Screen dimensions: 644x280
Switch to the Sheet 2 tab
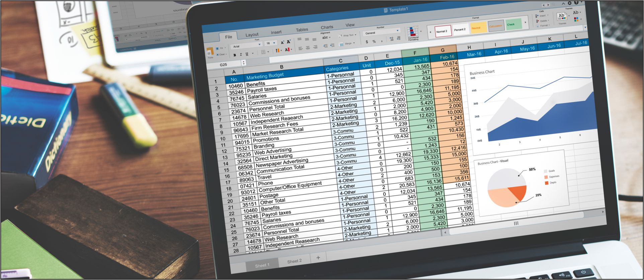294,261
